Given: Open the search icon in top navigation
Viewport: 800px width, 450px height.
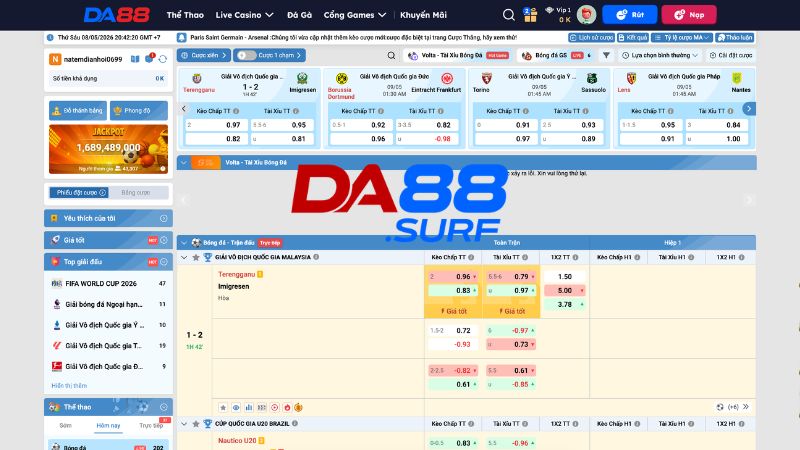Looking at the screenshot, I should click(x=508, y=15).
